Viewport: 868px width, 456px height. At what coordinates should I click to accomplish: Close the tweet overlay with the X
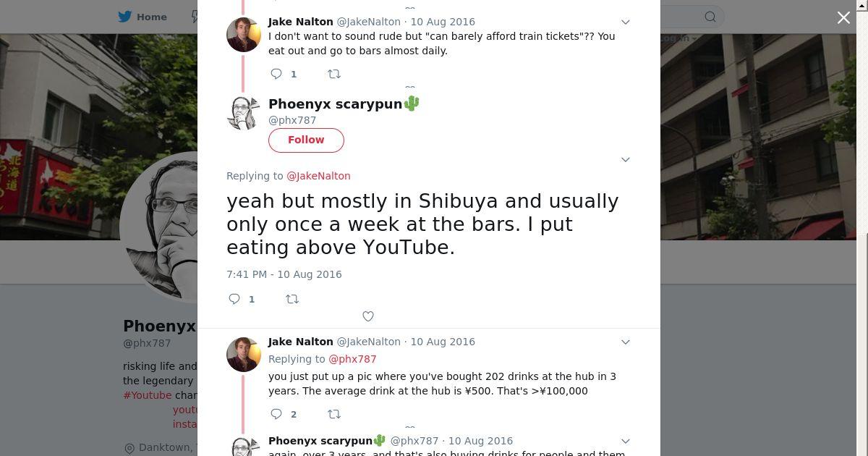click(843, 18)
